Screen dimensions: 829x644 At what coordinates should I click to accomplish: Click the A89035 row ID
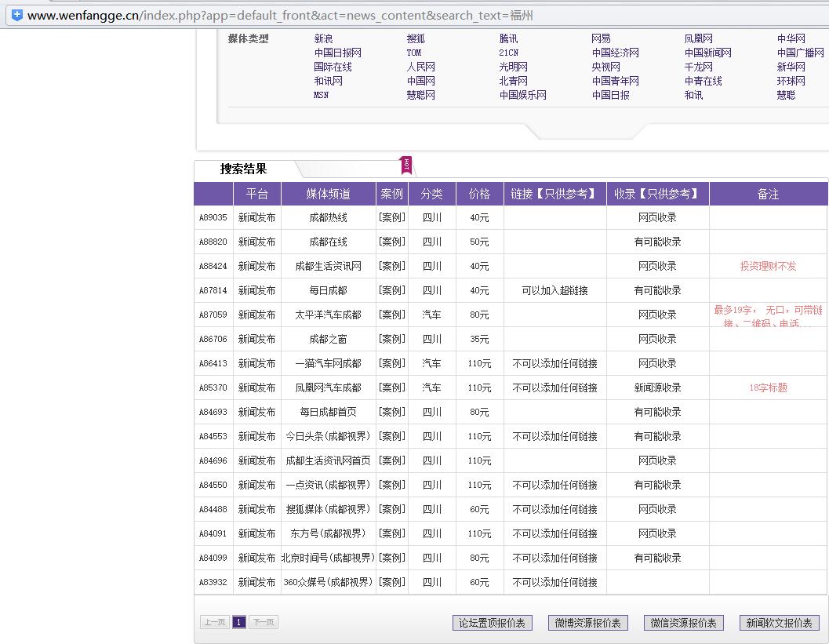coord(213,217)
